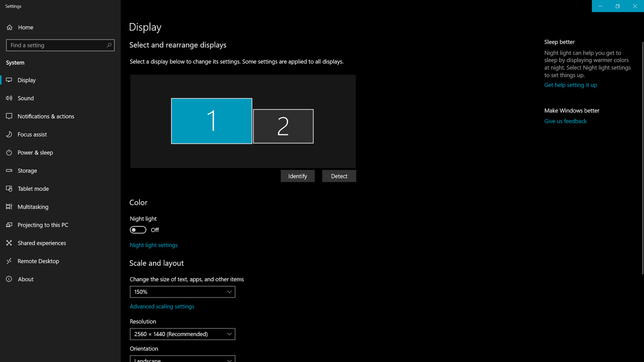Click the Identify button

click(x=298, y=176)
